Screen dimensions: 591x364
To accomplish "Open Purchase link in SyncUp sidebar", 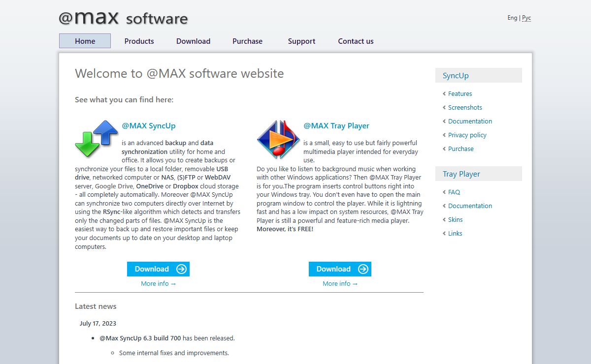I will click(460, 149).
